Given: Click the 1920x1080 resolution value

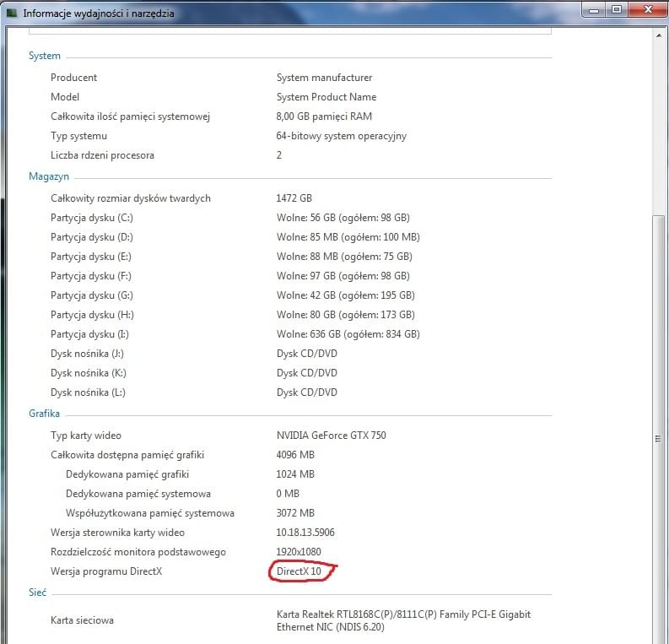Looking at the screenshot, I should 299,552.
